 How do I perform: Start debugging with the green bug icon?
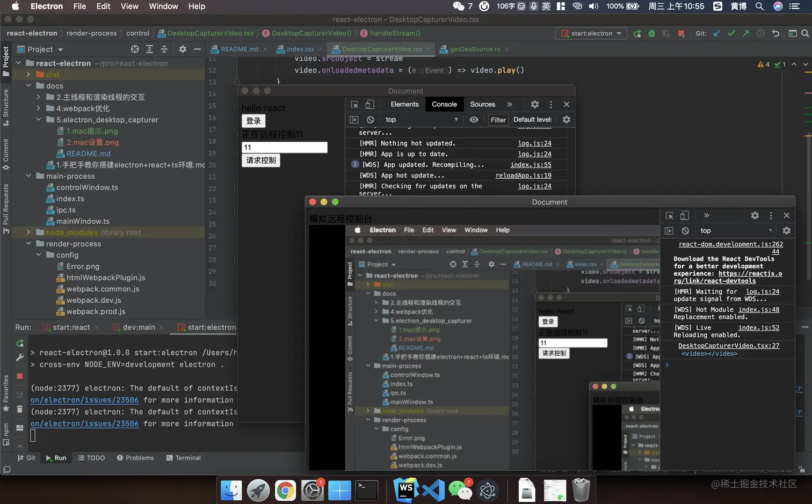(651, 33)
